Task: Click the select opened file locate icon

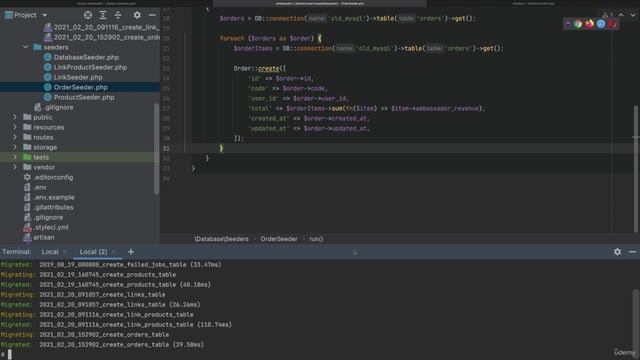Action: click(88, 15)
